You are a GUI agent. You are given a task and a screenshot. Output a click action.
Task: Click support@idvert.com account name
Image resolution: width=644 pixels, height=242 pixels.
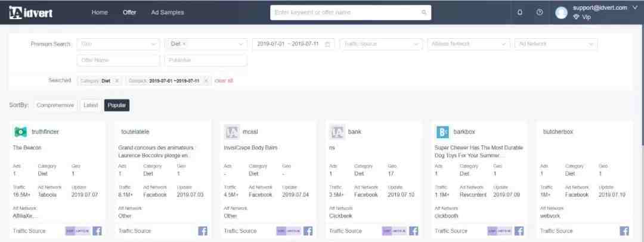tap(600, 8)
